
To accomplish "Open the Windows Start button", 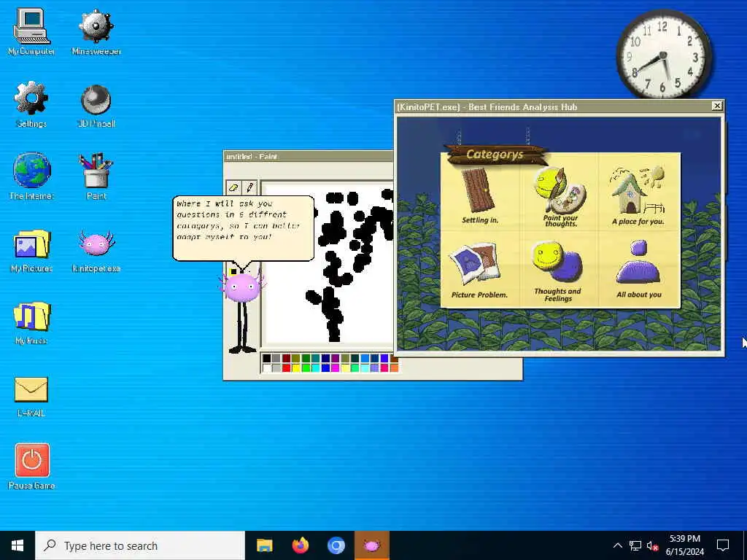I will pyautogui.click(x=18, y=545).
